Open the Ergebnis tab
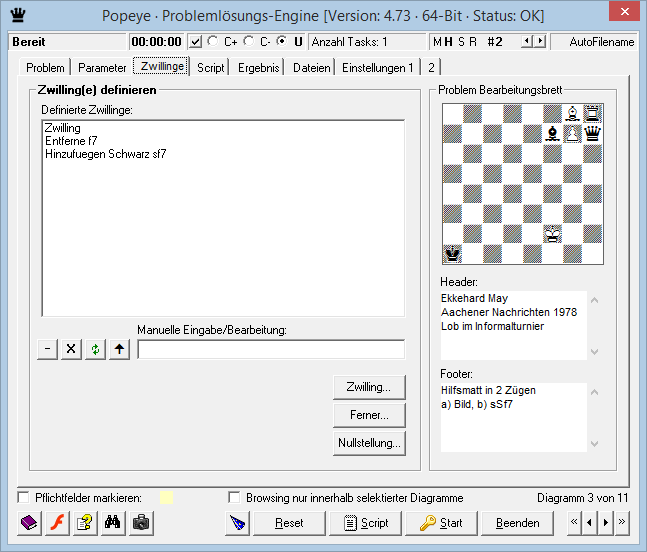647x552 pixels. click(259, 68)
